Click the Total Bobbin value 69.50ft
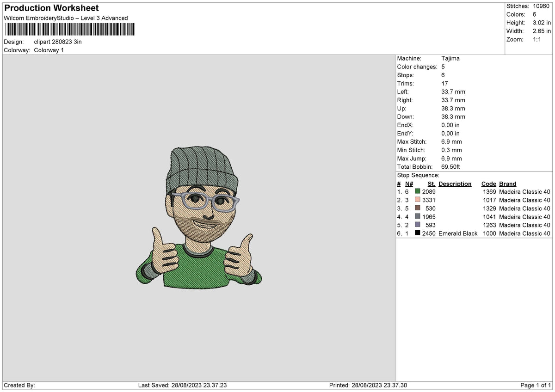This screenshot has height=392, width=555. pos(451,166)
